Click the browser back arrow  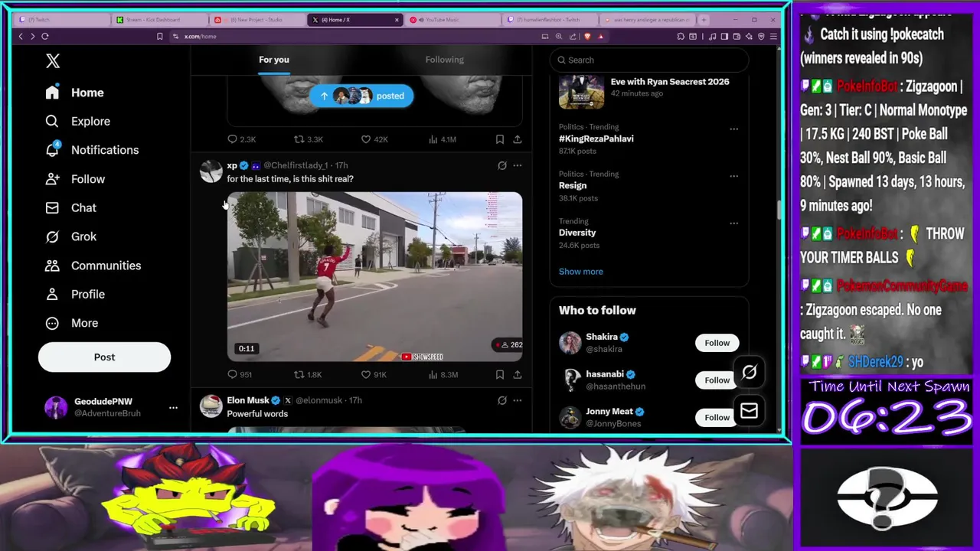pos(21,36)
